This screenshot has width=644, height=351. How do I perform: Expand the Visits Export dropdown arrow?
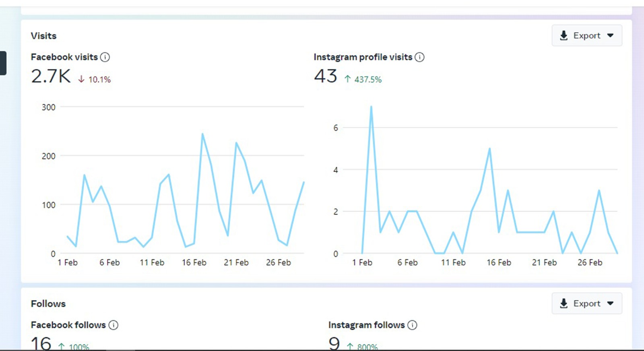click(610, 35)
